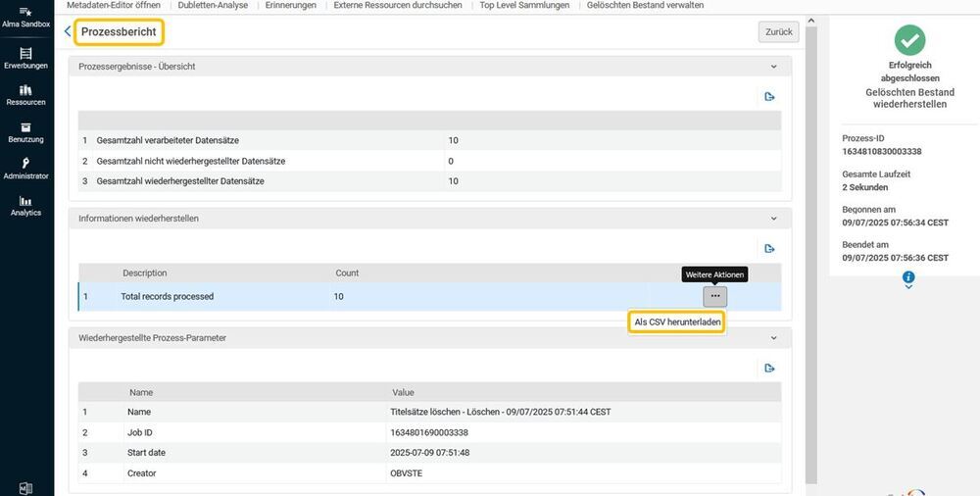Open the Erwerbungen sidebar menu

tap(25, 58)
